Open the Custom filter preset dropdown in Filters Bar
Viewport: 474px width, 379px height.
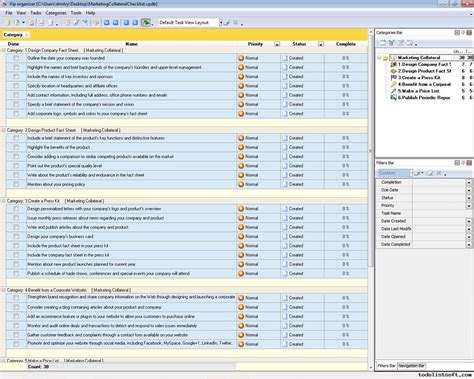(x=411, y=173)
